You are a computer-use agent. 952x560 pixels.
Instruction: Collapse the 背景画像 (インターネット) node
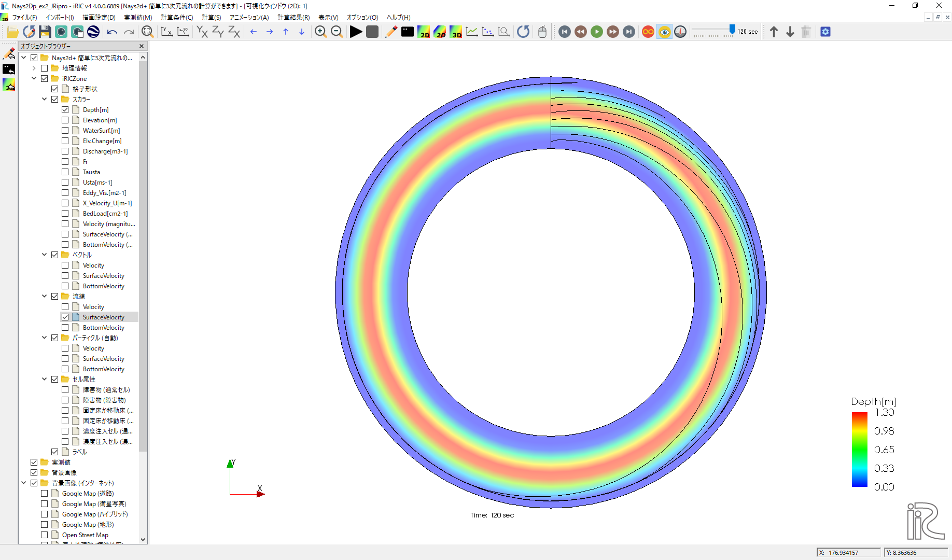pyautogui.click(x=24, y=483)
